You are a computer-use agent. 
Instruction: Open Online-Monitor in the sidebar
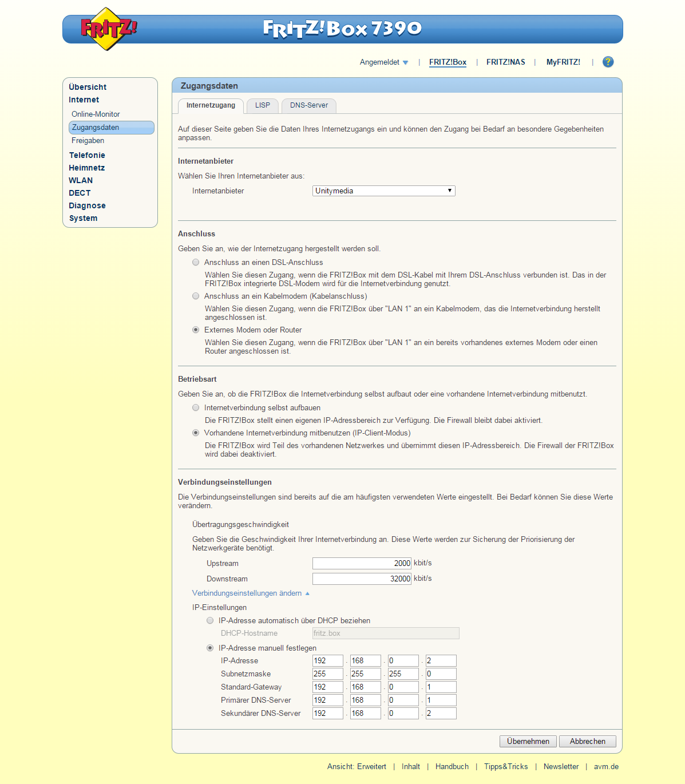pos(96,114)
